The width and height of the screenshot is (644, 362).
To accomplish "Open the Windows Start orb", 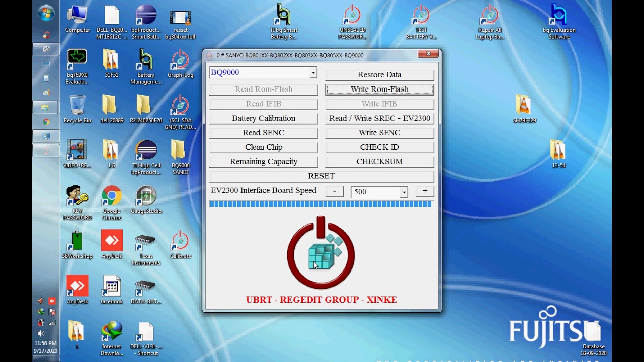I will pyautogui.click(x=46, y=13).
